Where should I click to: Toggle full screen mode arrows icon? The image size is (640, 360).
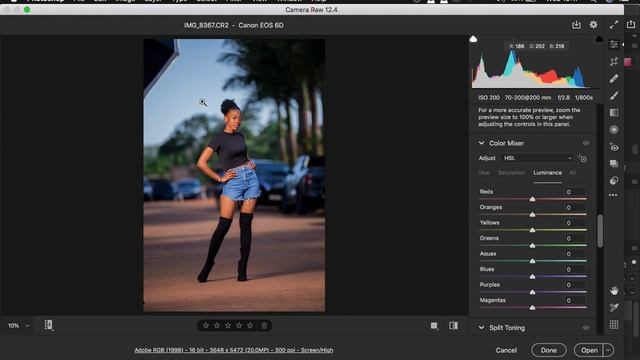coord(614,25)
